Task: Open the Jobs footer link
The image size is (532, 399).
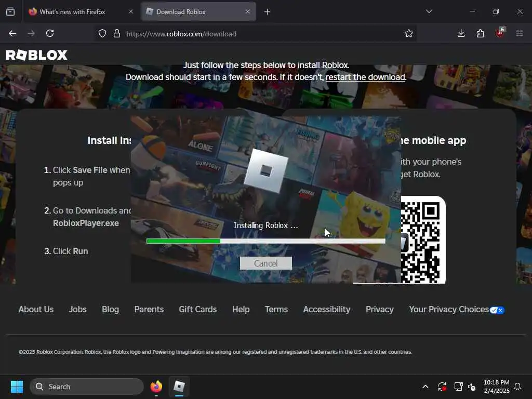Action: coord(78,310)
